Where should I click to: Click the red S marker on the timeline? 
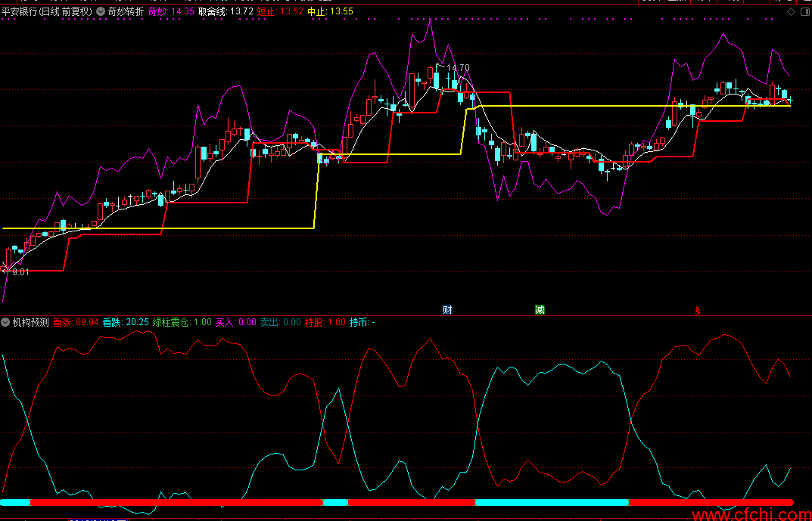click(x=698, y=311)
